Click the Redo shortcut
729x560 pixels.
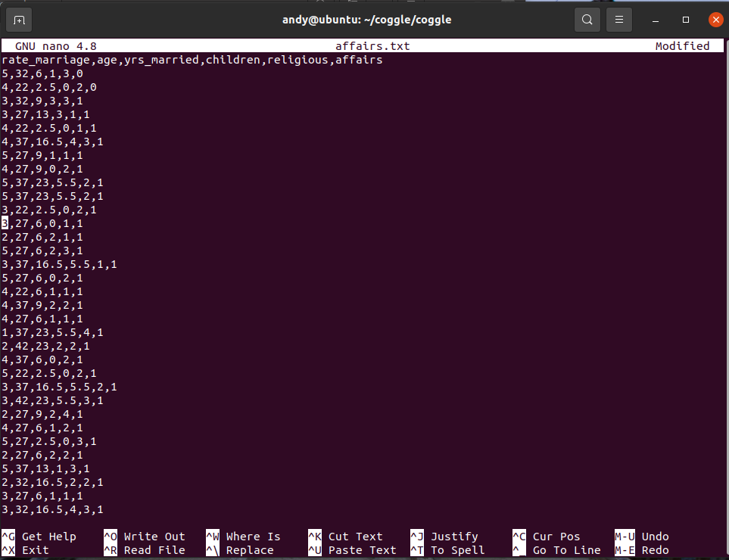pyautogui.click(x=642, y=550)
